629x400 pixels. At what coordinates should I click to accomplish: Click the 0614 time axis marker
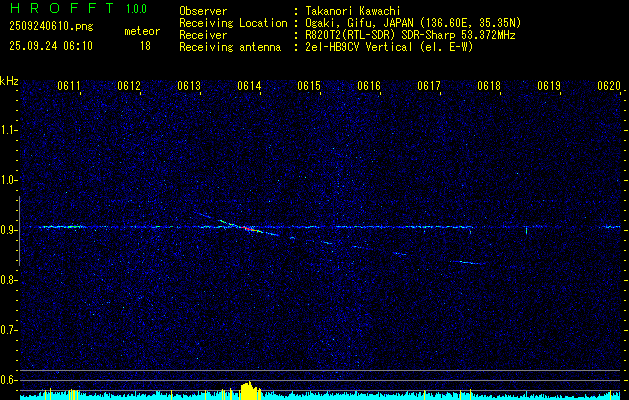pos(249,86)
